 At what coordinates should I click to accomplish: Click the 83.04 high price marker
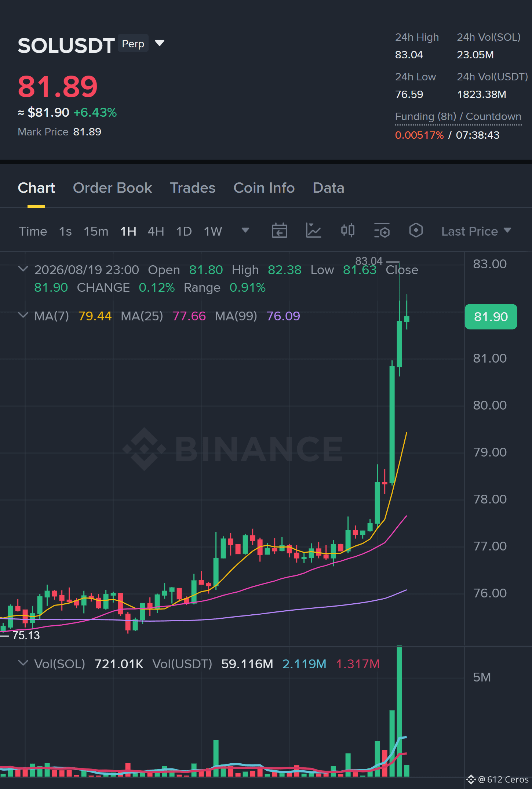click(369, 261)
